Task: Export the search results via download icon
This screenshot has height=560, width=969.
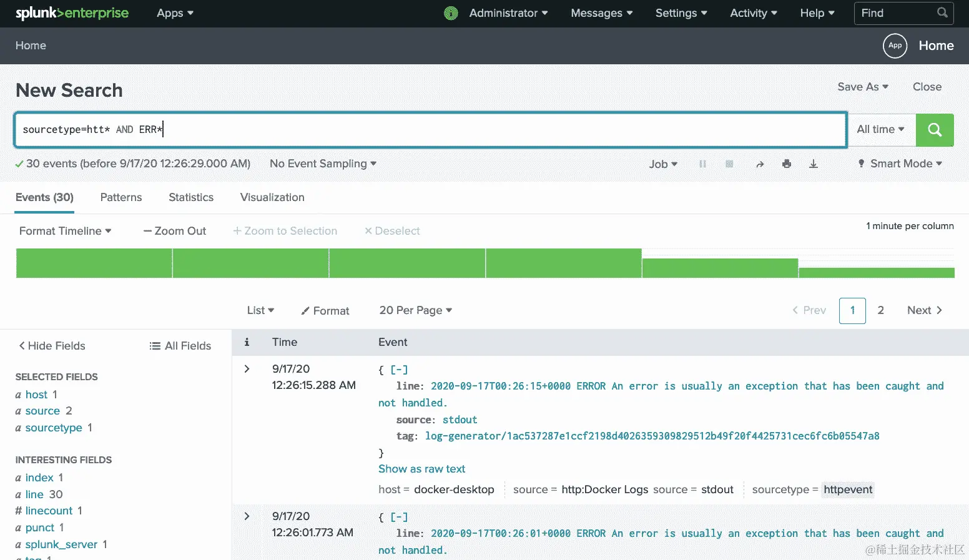Action: click(x=814, y=164)
